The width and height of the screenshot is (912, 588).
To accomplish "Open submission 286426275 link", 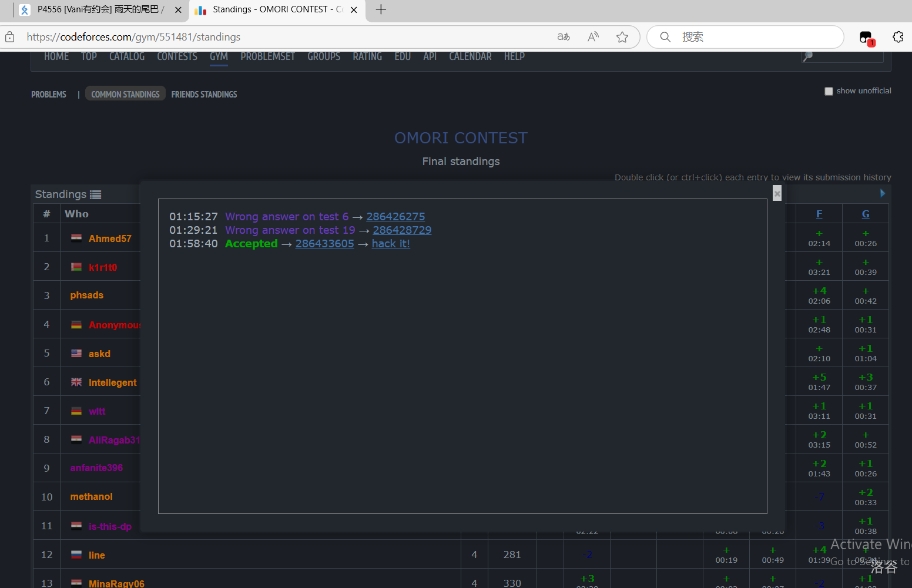I will point(395,217).
